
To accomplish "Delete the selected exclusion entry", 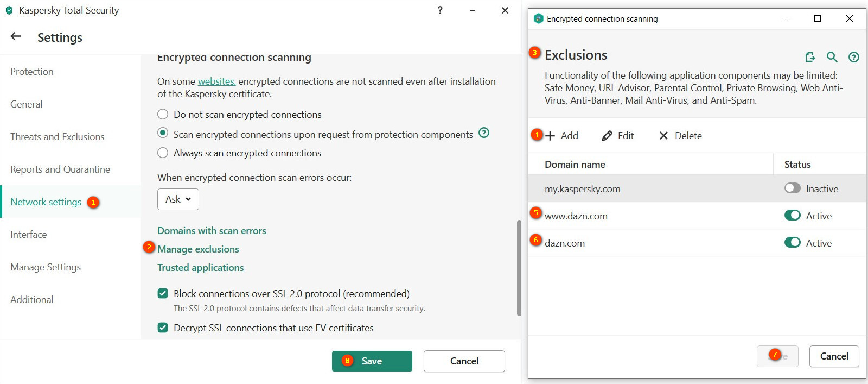I will 680,136.
